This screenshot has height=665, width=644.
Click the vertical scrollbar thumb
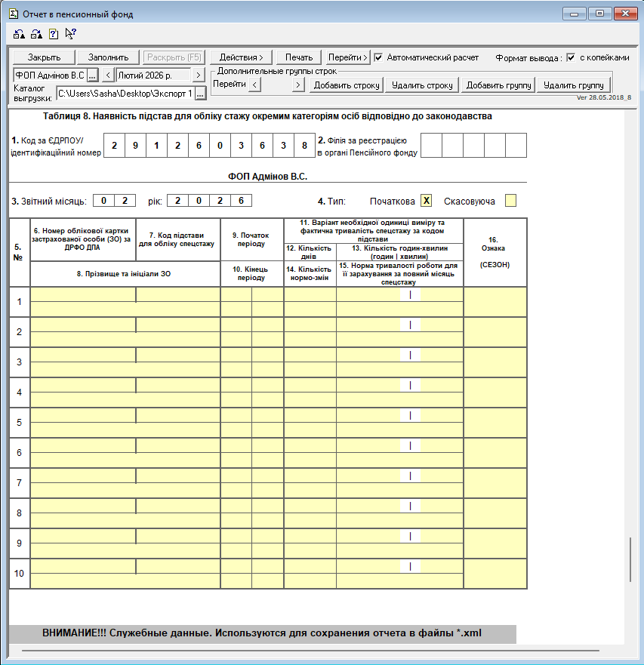tap(630, 559)
